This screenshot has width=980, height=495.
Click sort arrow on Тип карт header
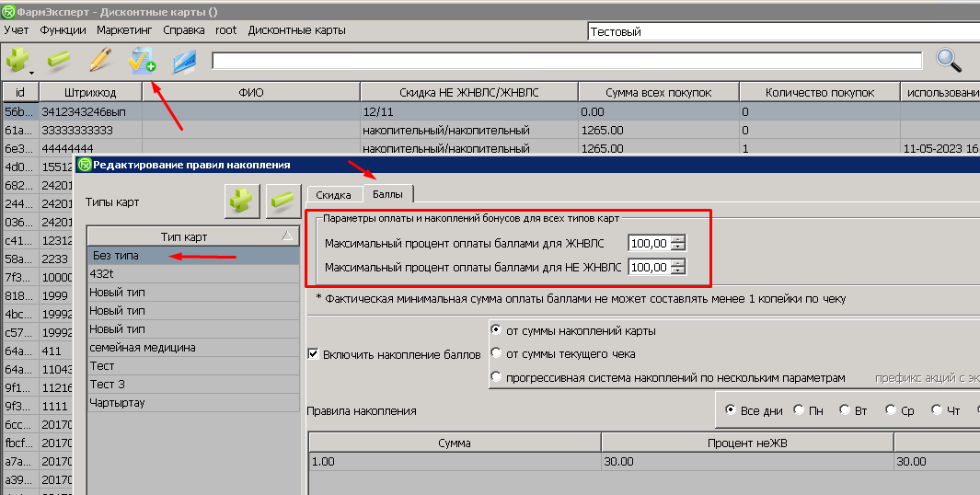[x=287, y=236]
